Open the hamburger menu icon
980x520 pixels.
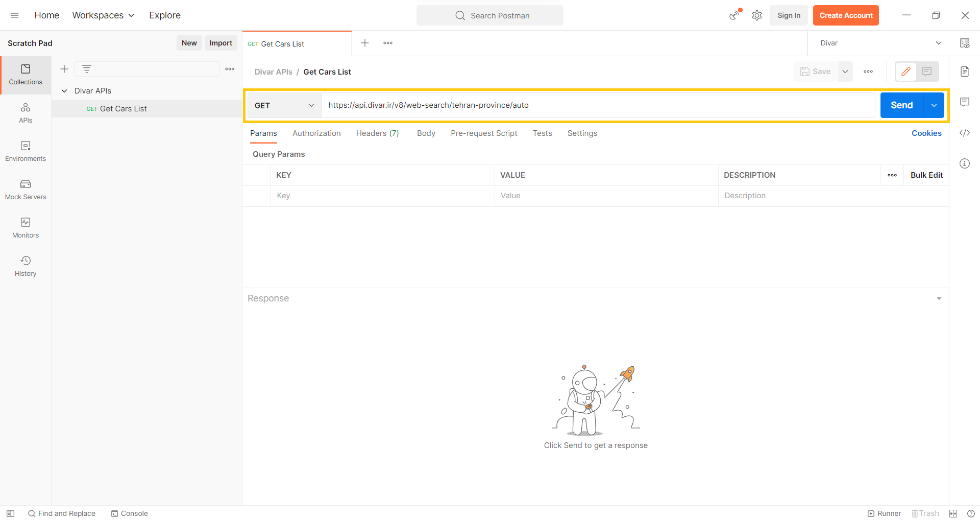15,15
